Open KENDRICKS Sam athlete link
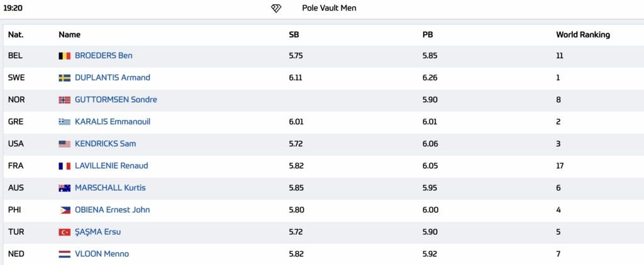Screen dimensions: 644x265 click(105, 144)
